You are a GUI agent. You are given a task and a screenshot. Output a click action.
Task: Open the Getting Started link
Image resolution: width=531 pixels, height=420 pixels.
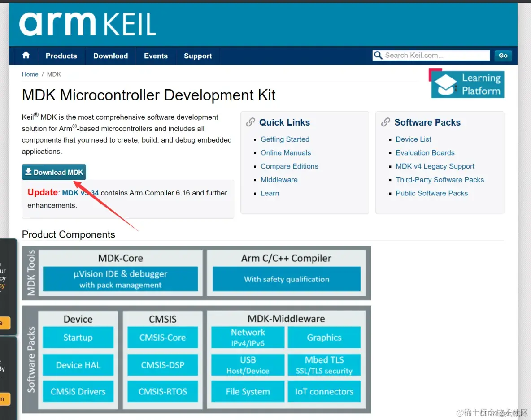click(x=285, y=139)
